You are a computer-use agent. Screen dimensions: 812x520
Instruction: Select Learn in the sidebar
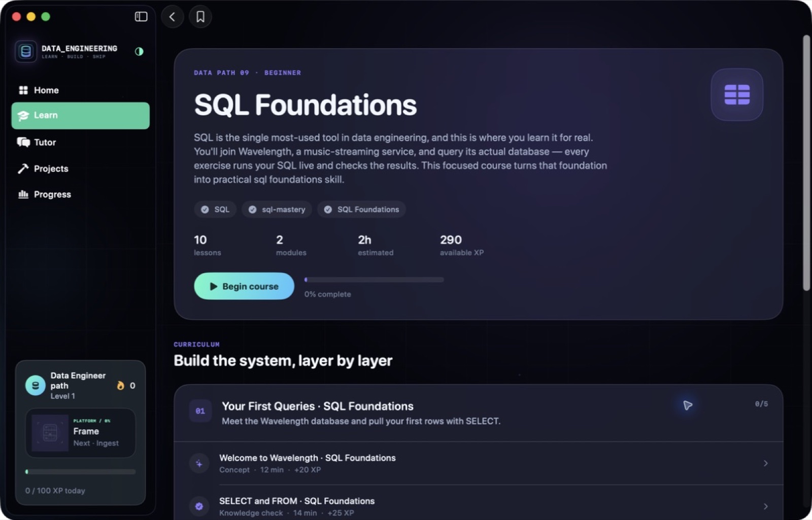tap(80, 116)
